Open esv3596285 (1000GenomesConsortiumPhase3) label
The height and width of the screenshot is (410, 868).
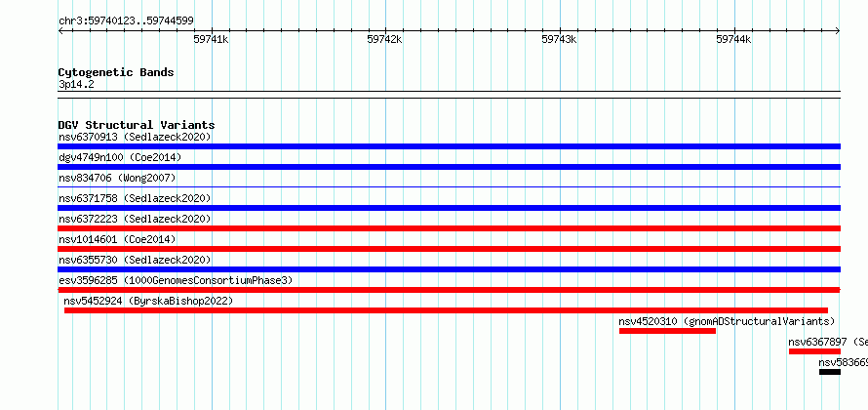[176, 280]
